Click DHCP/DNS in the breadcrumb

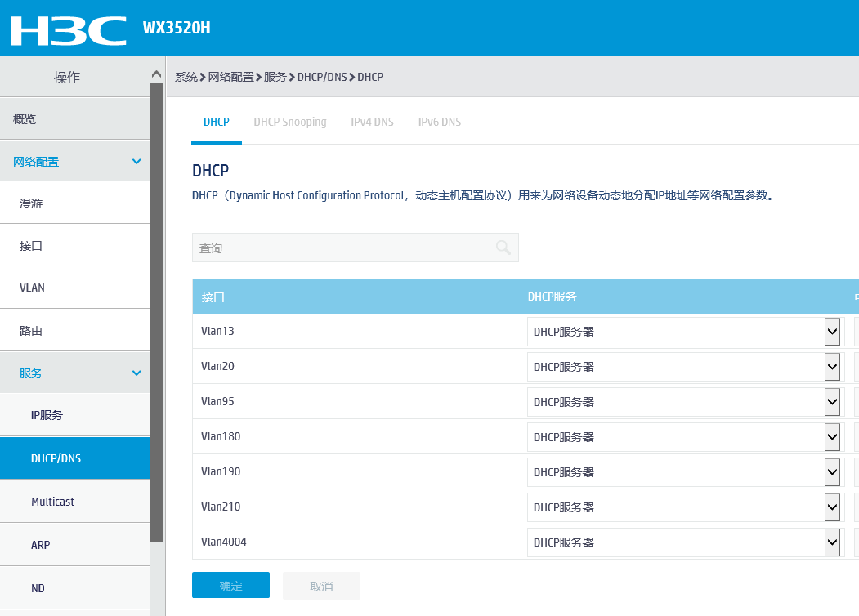click(x=322, y=78)
